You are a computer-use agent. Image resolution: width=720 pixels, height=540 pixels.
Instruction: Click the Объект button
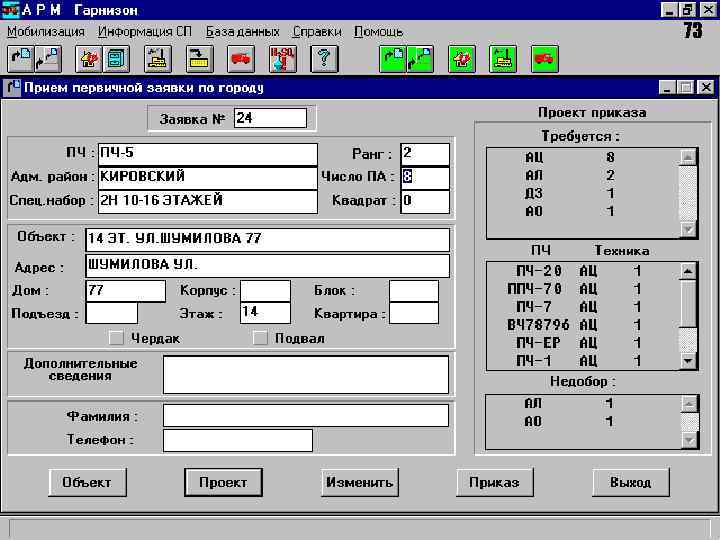[87, 482]
